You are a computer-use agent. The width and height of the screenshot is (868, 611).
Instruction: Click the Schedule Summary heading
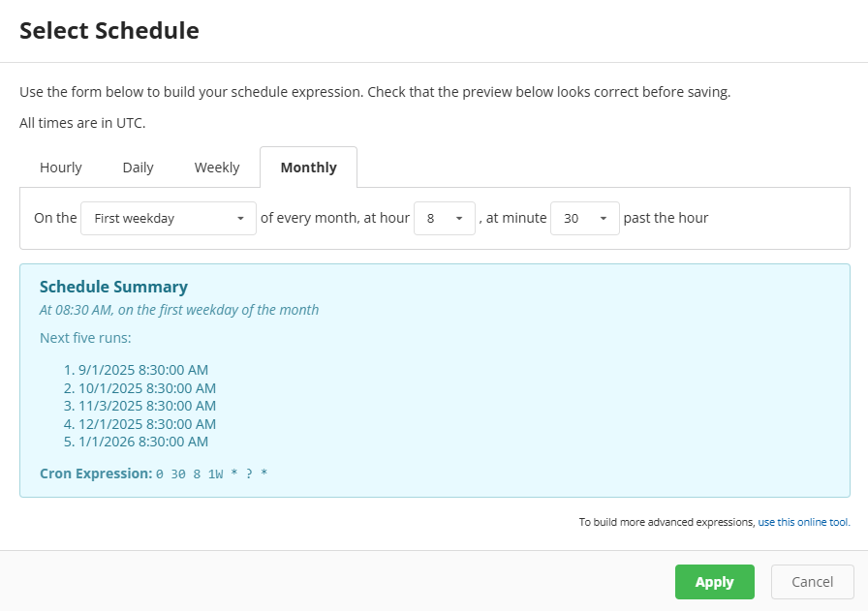click(x=113, y=287)
